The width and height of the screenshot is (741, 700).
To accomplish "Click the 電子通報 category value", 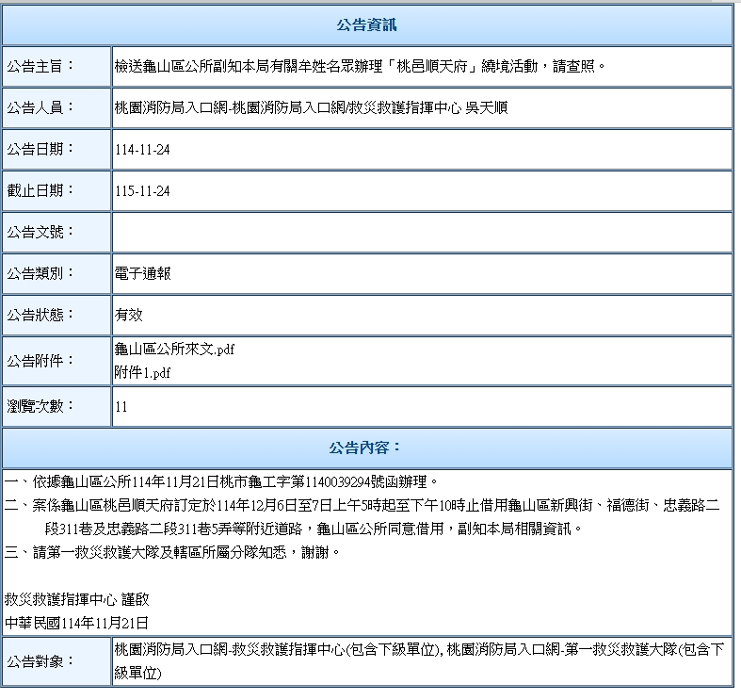I will click(142, 273).
